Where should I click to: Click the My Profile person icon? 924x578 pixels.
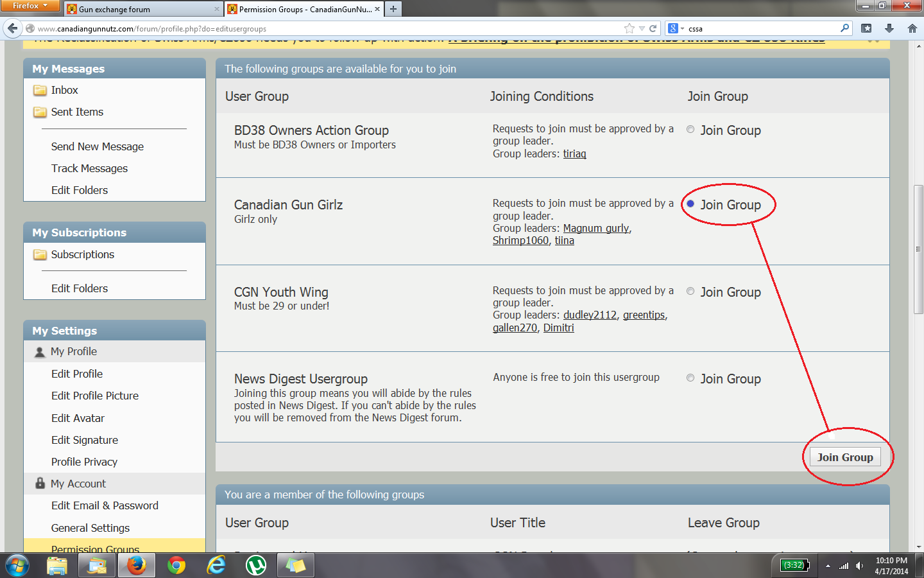pyautogui.click(x=40, y=352)
